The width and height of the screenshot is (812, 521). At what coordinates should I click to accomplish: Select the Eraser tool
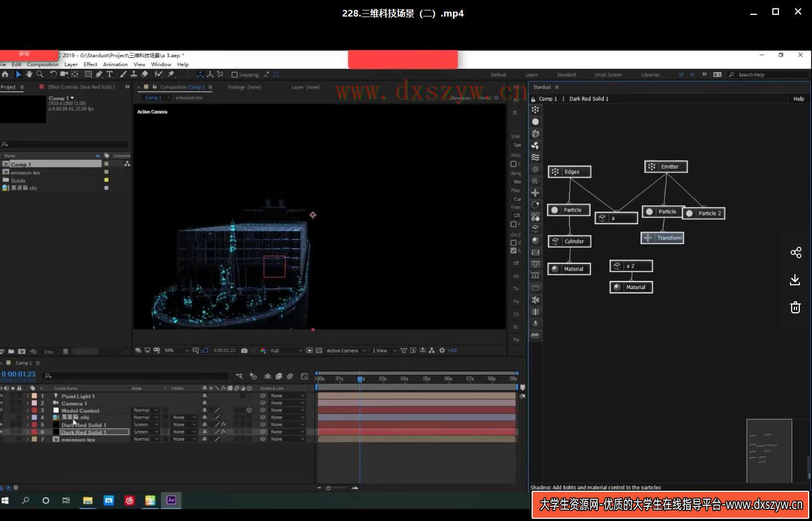144,74
